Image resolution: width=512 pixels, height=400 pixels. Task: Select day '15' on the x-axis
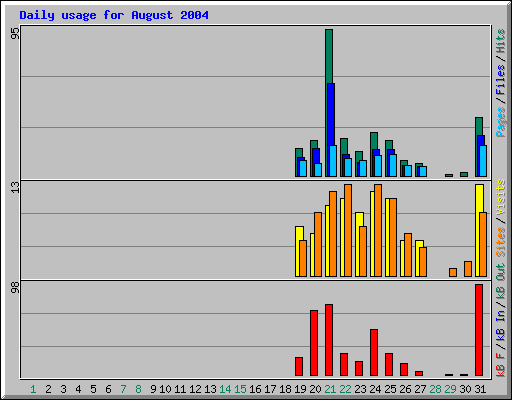(240, 389)
